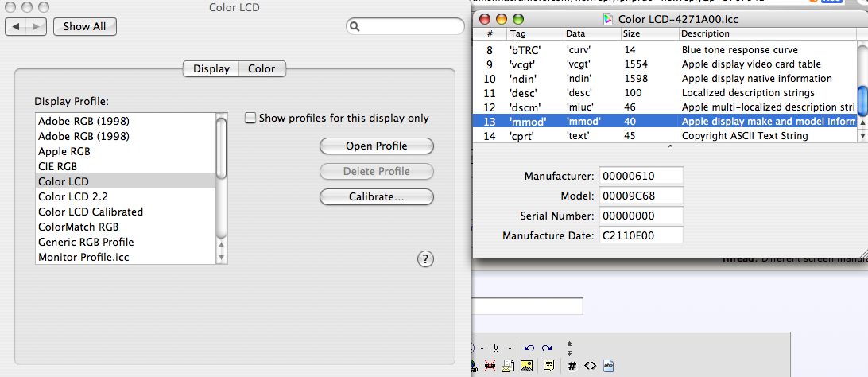Open the smilies dropdown arrow left of the paperclip

pyautogui.click(x=482, y=349)
